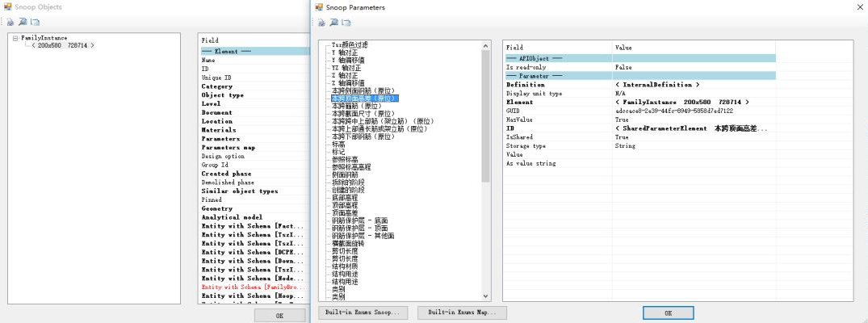Click Copy icon in Snoop Parameters toolbar
Screen dimensions: 868x323
pos(346,23)
